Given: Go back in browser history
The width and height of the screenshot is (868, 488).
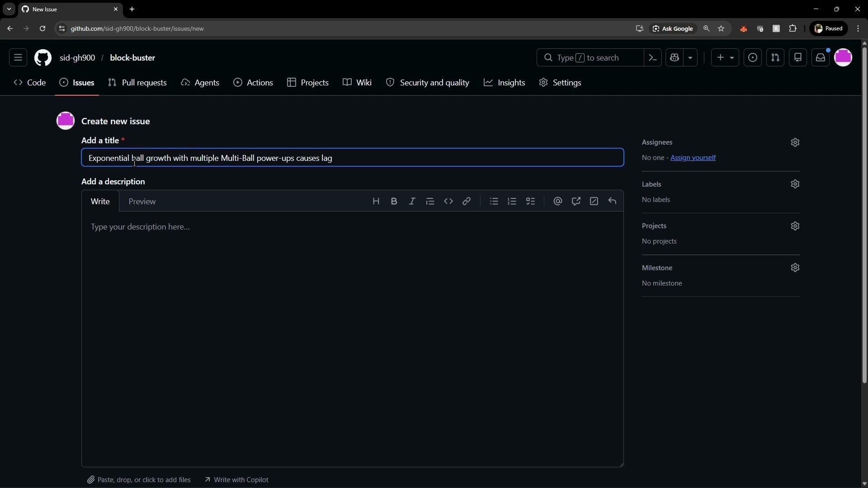Looking at the screenshot, I should [x=10, y=28].
